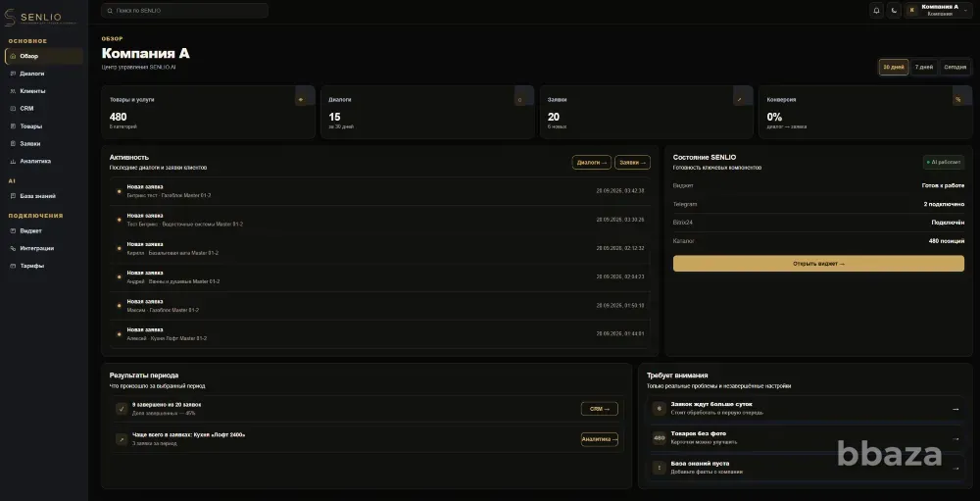Click Виджет Готов к работе row

pos(818,185)
